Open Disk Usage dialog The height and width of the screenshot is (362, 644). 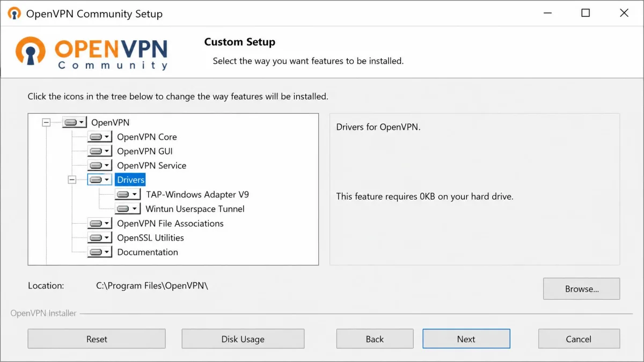tap(243, 339)
